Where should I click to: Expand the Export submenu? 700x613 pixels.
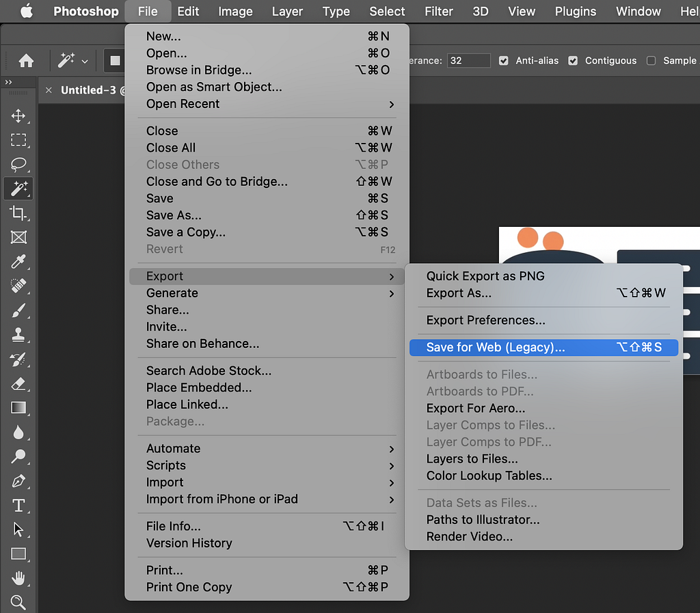pos(267,277)
